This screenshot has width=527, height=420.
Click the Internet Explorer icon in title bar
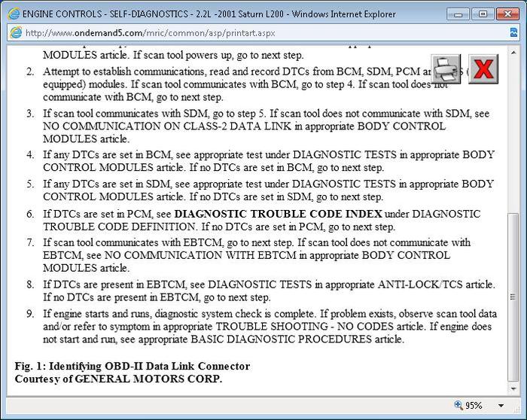(x=14, y=14)
